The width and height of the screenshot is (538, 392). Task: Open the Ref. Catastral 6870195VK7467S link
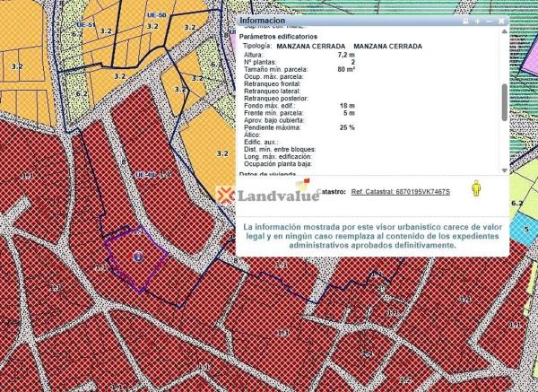point(399,191)
